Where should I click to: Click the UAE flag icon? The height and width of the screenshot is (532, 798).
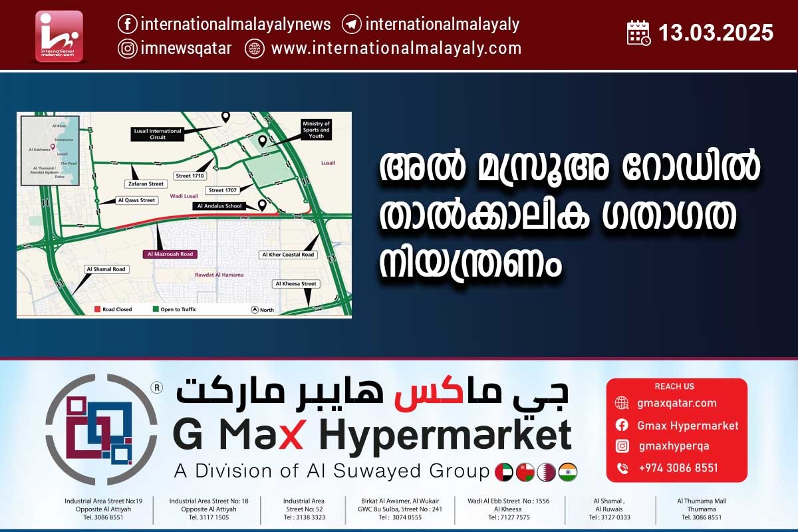pos(504,472)
